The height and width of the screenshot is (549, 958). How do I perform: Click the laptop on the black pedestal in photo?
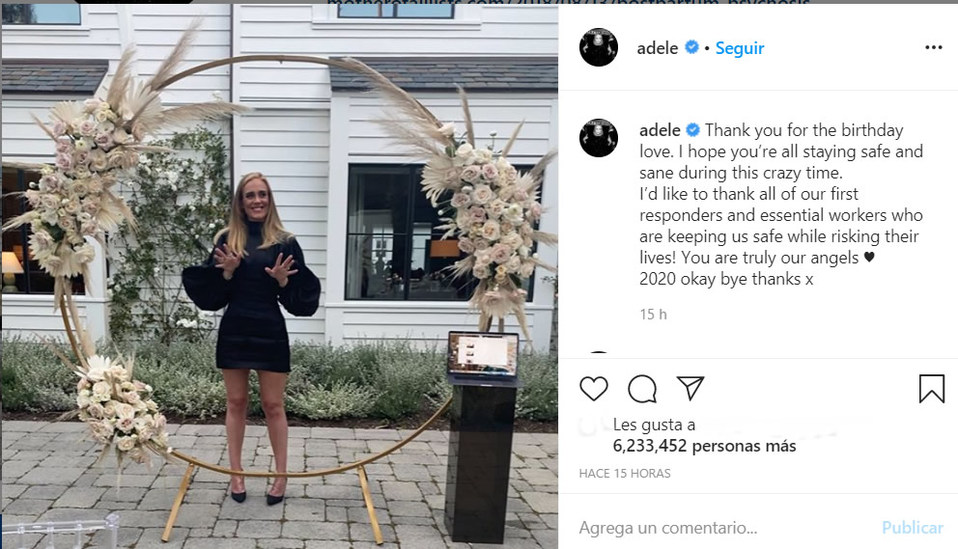[x=483, y=354]
